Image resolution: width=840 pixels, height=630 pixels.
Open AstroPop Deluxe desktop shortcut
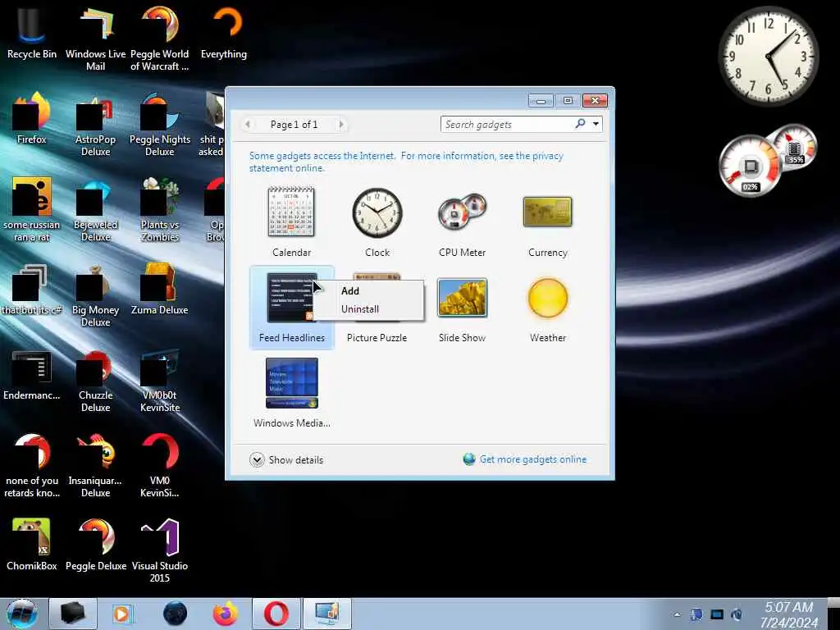tap(95, 125)
